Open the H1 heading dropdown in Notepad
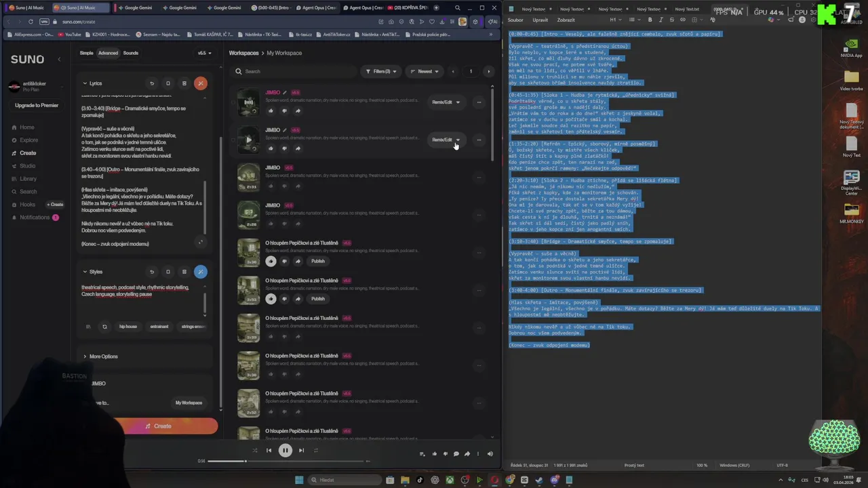Viewport: 868px width, 488px height. (614, 20)
